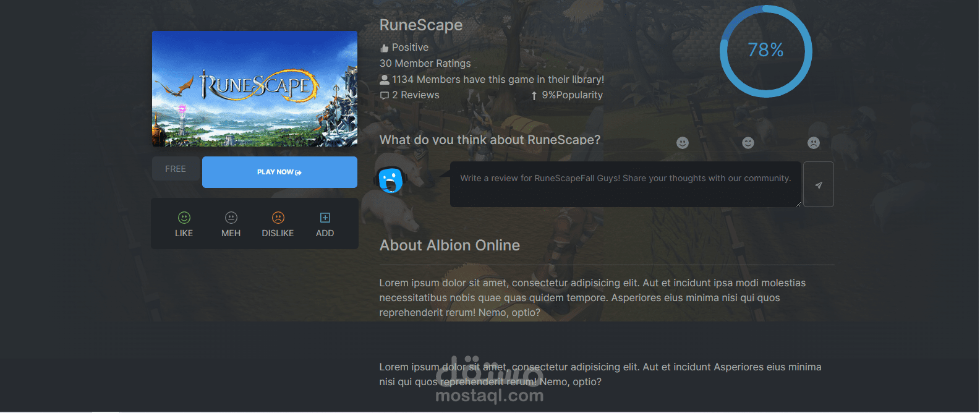The height and width of the screenshot is (413, 980).
Task: Click the Positive rating label
Action: (x=410, y=48)
